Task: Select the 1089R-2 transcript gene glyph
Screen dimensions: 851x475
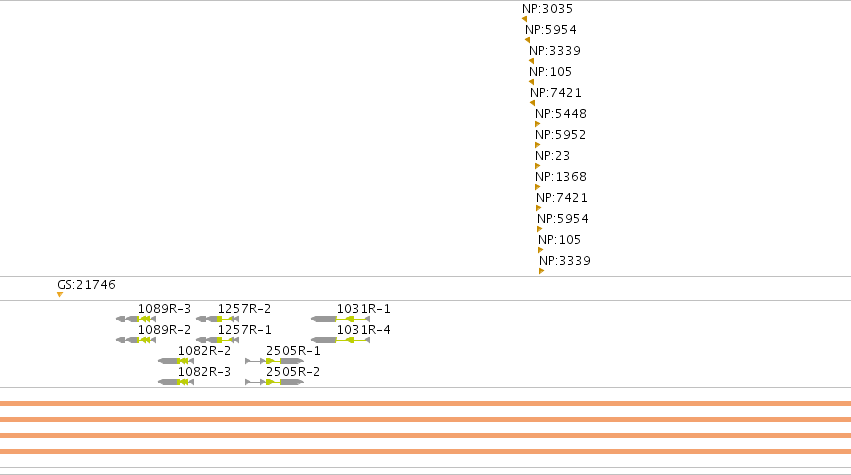Action: (136, 340)
